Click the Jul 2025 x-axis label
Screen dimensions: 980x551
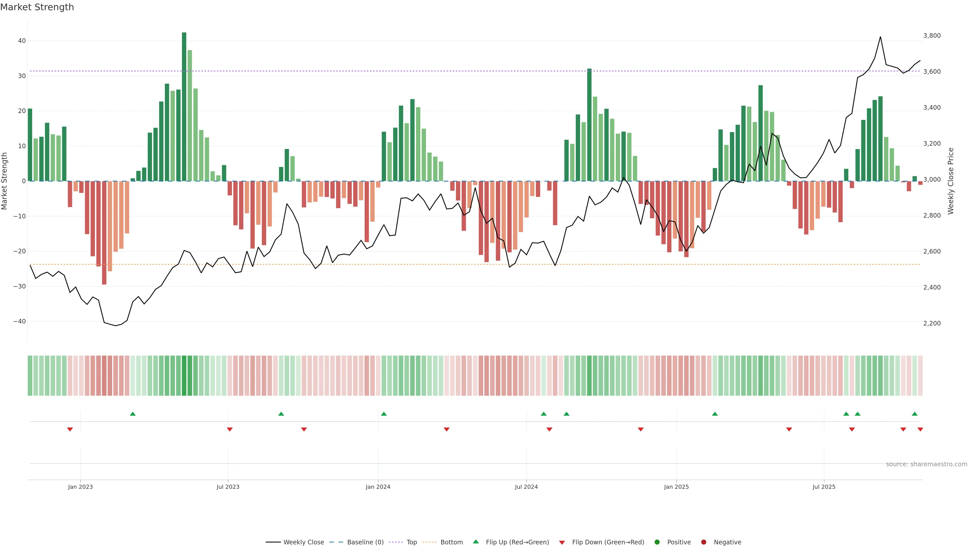click(824, 487)
